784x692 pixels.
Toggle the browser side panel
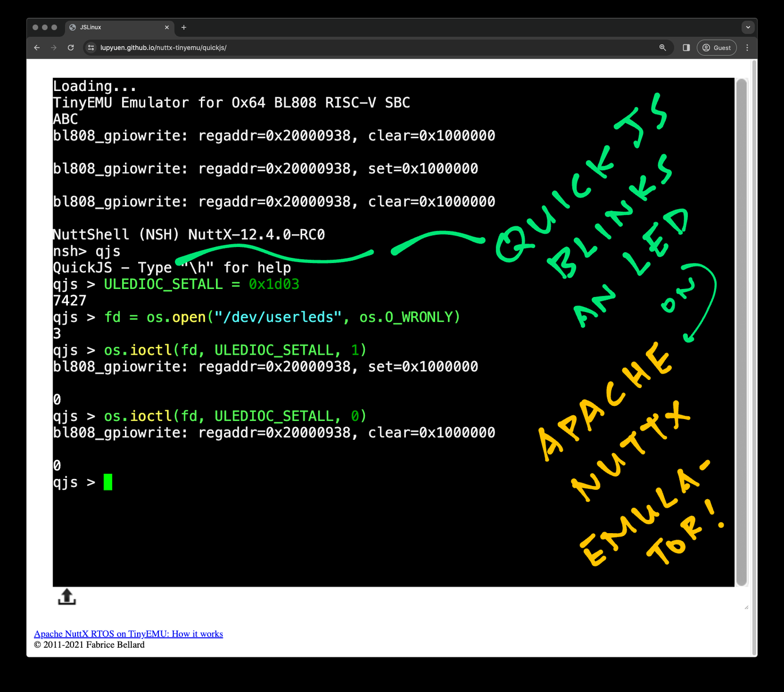686,48
